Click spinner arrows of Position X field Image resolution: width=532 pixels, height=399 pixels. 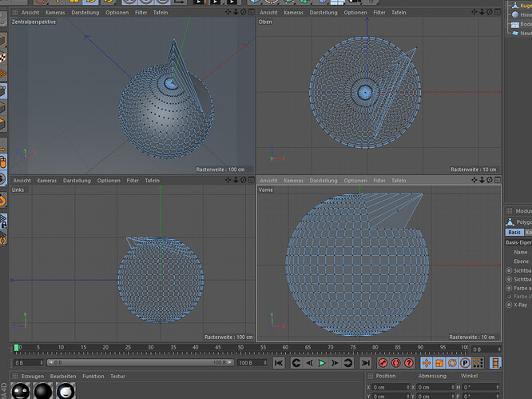[x=408, y=387]
